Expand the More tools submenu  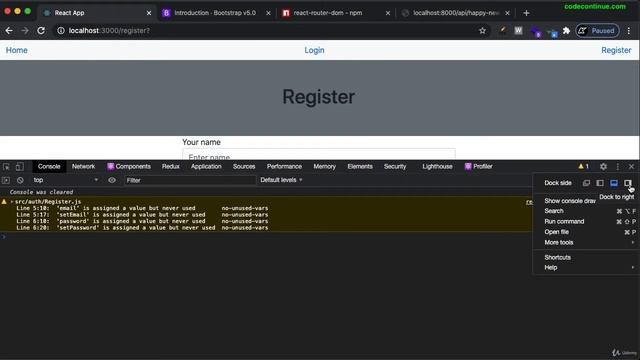[x=586, y=242]
